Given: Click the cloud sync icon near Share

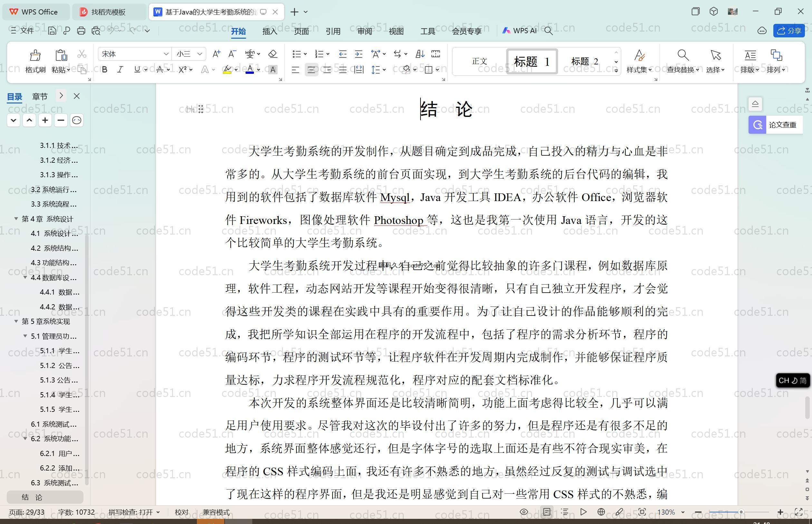Looking at the screenshot, I should pos(762,31).
